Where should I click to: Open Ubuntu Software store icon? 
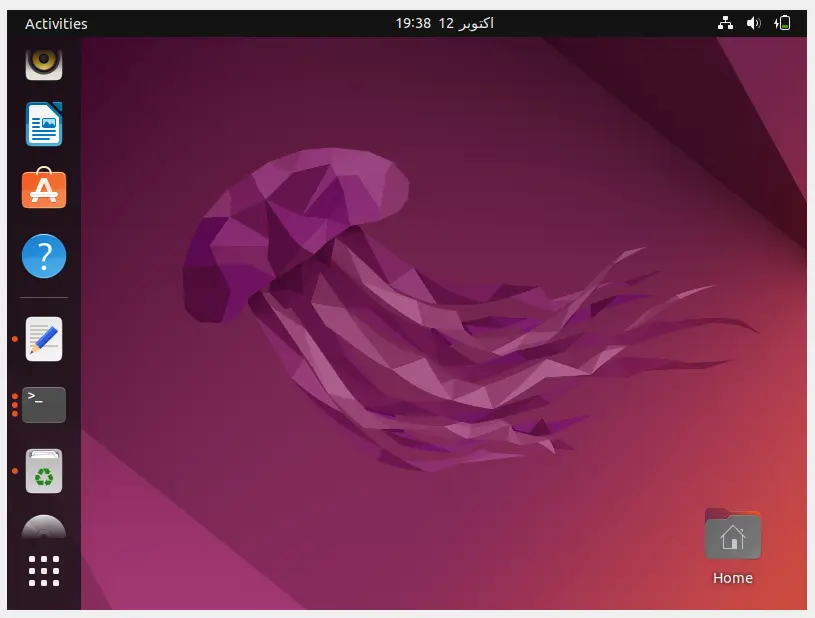click(44, 188)
